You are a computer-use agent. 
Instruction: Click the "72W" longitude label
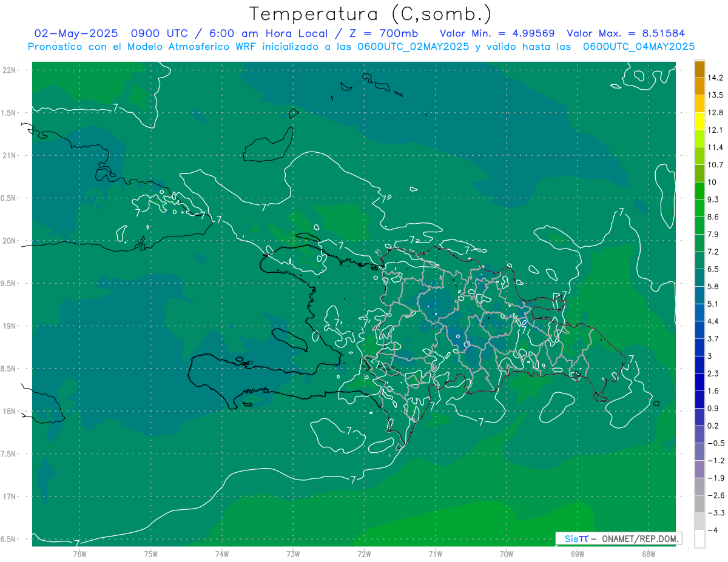coord(364,554)
